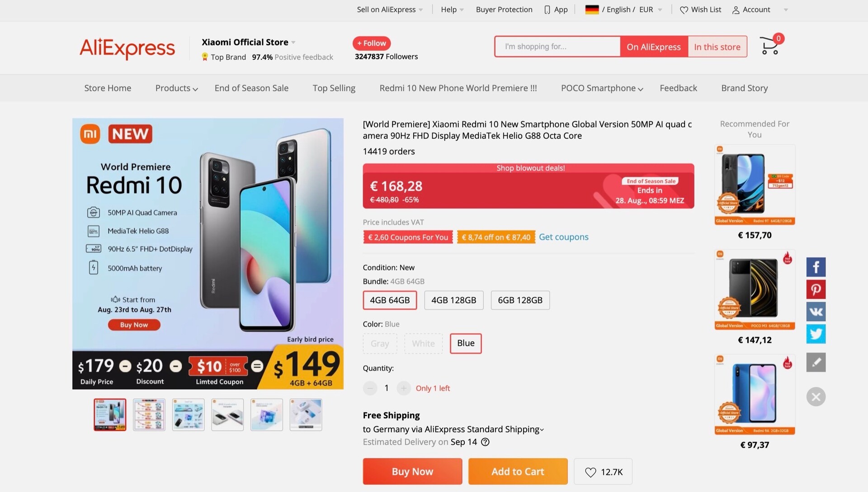Screen dimensions: 868x492
Task: Click the search input field
Action: [557, 47]
